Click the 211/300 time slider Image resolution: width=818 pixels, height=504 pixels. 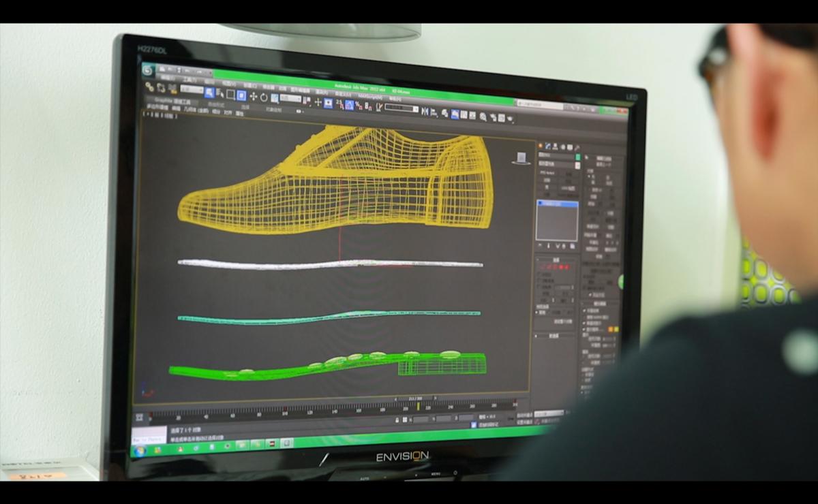(414, 398)
